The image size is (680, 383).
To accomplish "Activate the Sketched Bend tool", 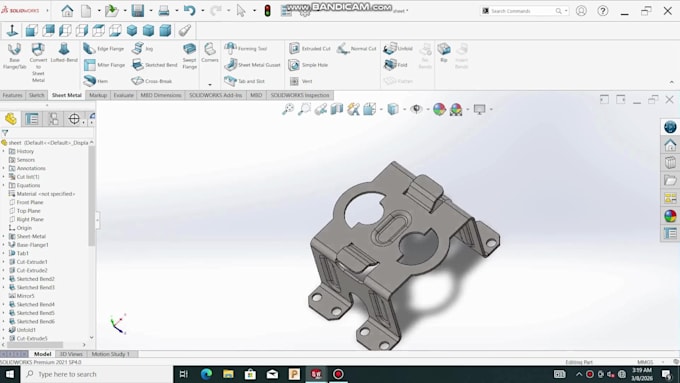I will (x=155, y=65).
